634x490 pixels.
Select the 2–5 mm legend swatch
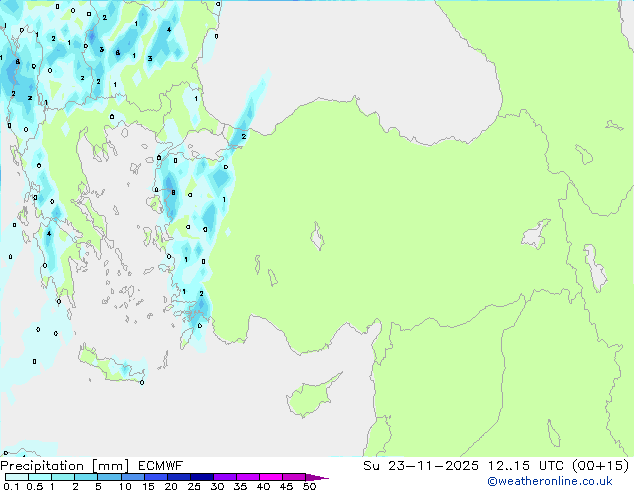coord(86,477)
